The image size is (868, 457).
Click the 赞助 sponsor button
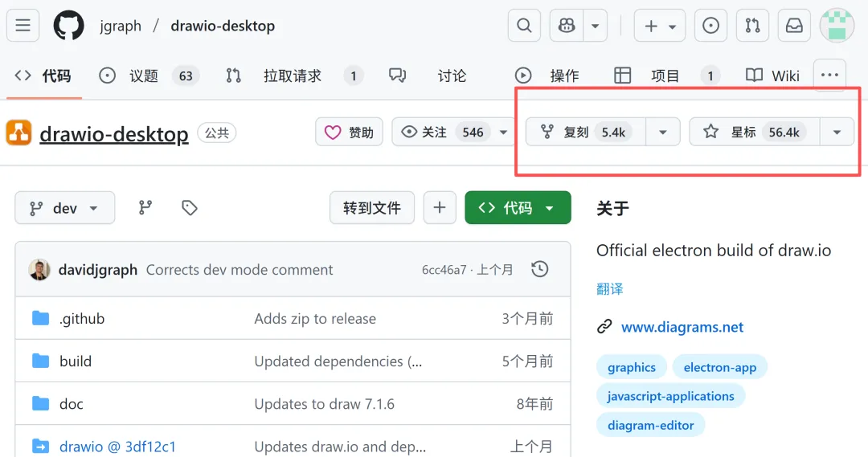point(349,133)
